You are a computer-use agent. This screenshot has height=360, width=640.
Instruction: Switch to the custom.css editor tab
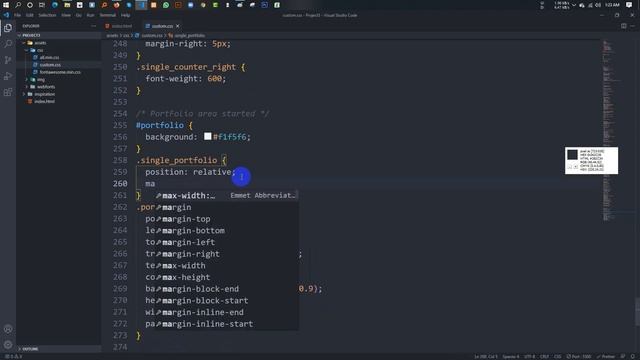[162, 26]
